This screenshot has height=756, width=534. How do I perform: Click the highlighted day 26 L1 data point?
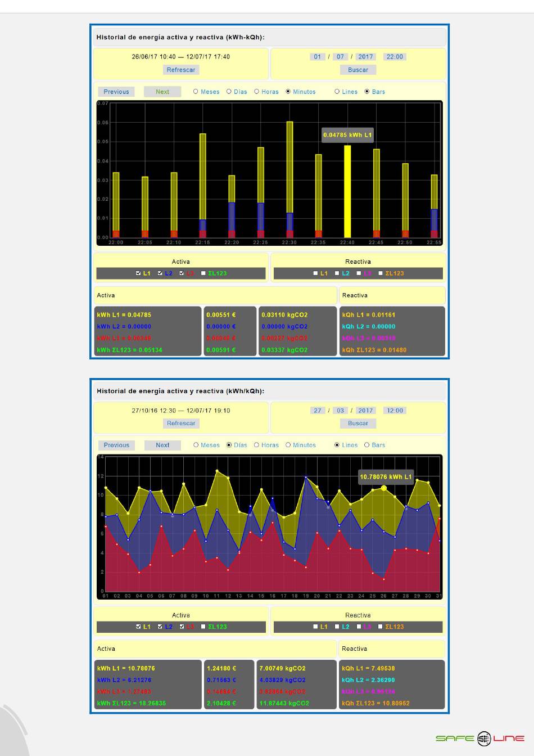click(x=384, y=488)
